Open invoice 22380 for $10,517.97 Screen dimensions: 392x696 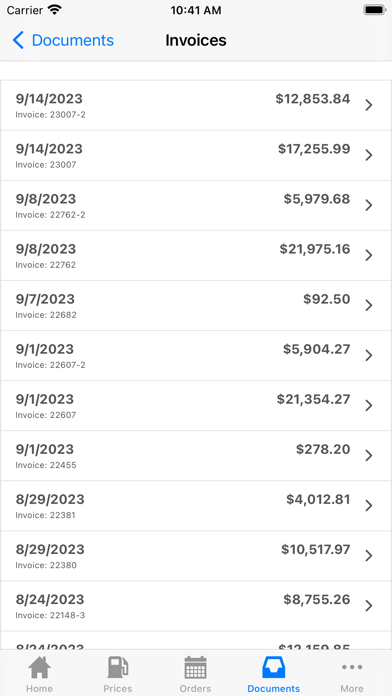[x=196, y=556]
